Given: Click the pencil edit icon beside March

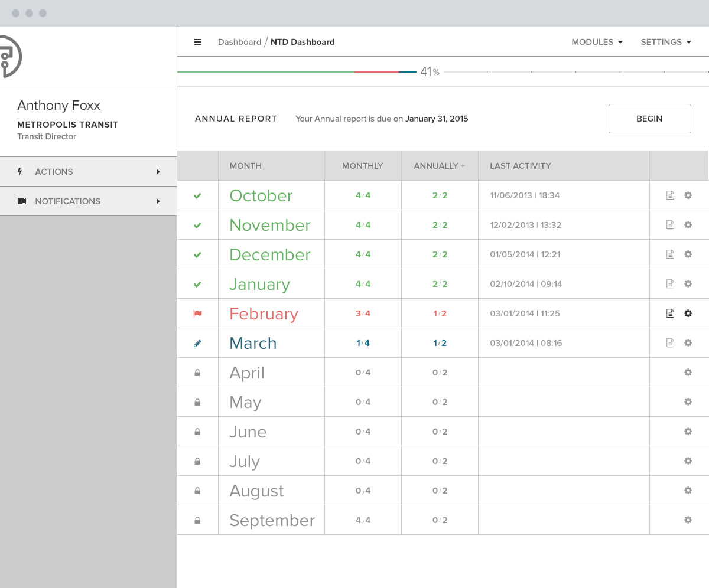Looking at the screenshot, I should 197,343.
